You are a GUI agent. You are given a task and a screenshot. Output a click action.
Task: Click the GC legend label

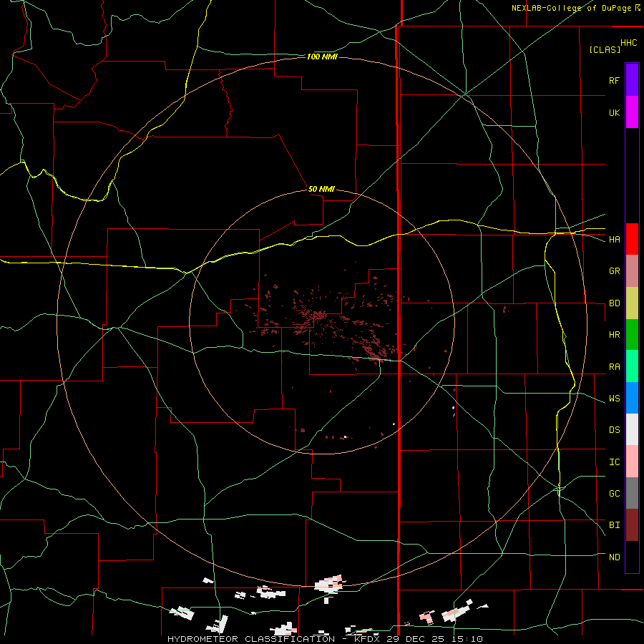[x=614, y=493]
